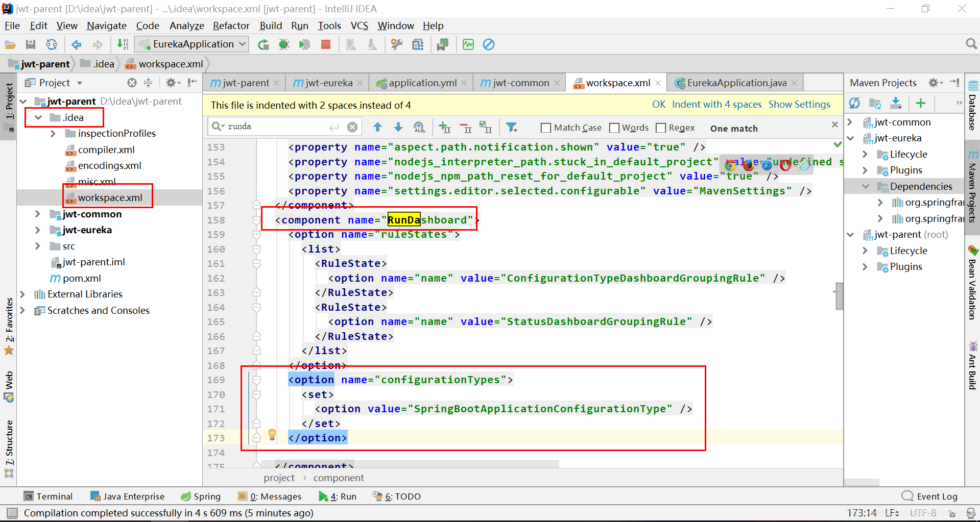This screenshot has width=980, height=522.
Task: Click fold toggle at line 169
Action: (x=257, y=380)
